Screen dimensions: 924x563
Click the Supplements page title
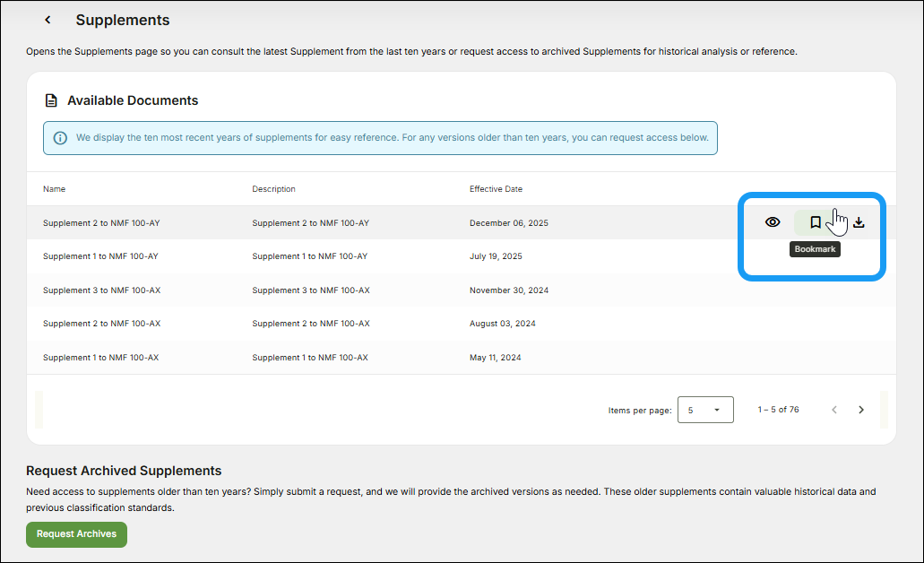point(122,20)
